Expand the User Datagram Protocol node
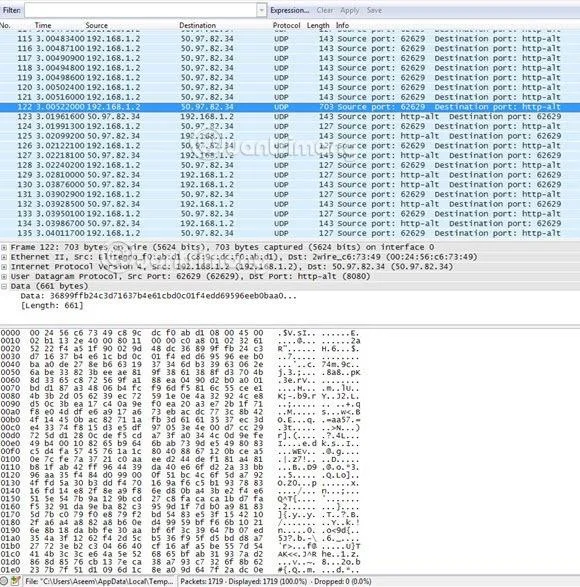This screenshot has width=580, height=587. click(4, 277)
